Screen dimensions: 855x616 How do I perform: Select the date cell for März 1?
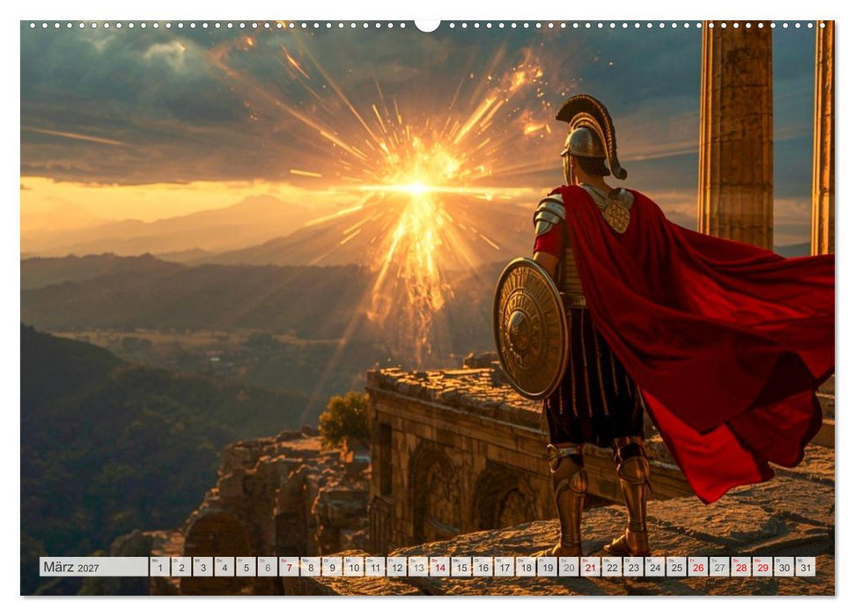pos(159,568)
